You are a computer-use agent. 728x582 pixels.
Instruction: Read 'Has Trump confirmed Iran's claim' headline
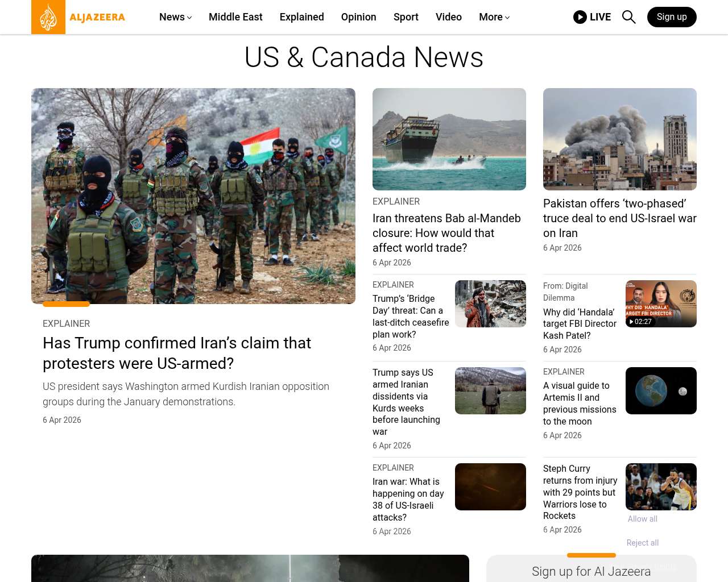tap(177, 353)
